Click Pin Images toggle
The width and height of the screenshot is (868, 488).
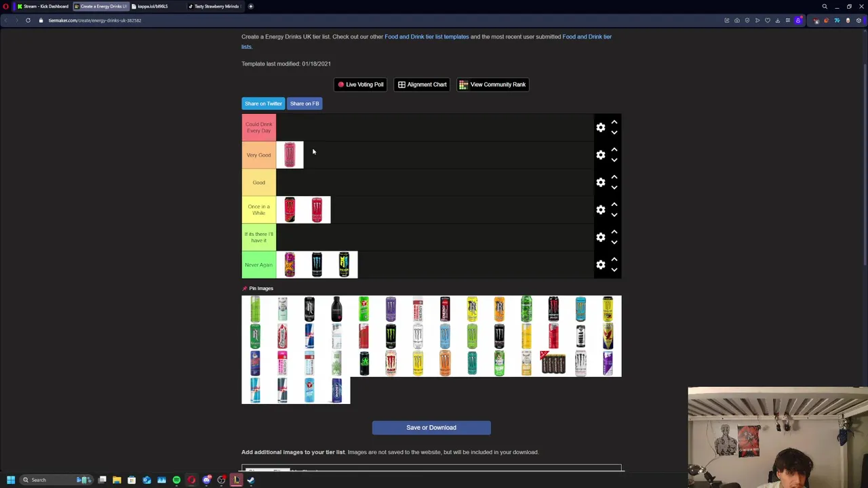[x=258, y=289]
